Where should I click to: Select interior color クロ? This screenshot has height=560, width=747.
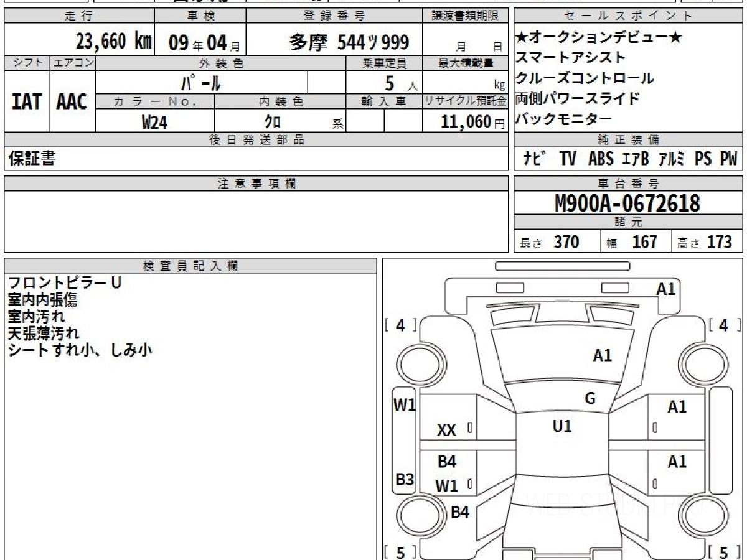273,122
